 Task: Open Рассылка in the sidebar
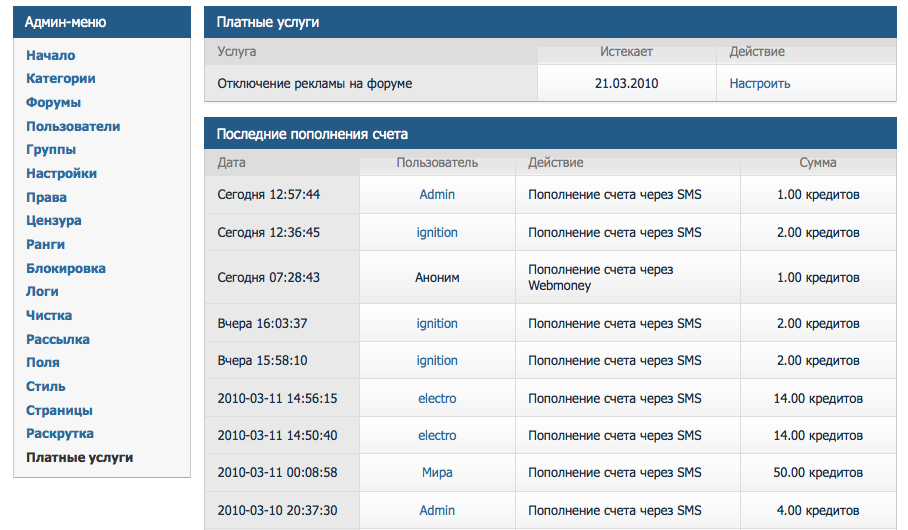click(x=58, y=340)
